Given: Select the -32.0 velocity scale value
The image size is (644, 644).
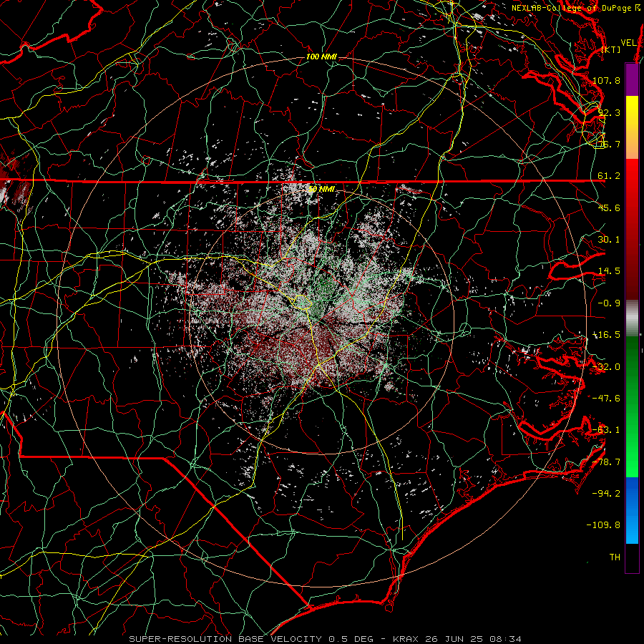Looking at the screenshot, I should pyautogui.click(x=606, y=367).
